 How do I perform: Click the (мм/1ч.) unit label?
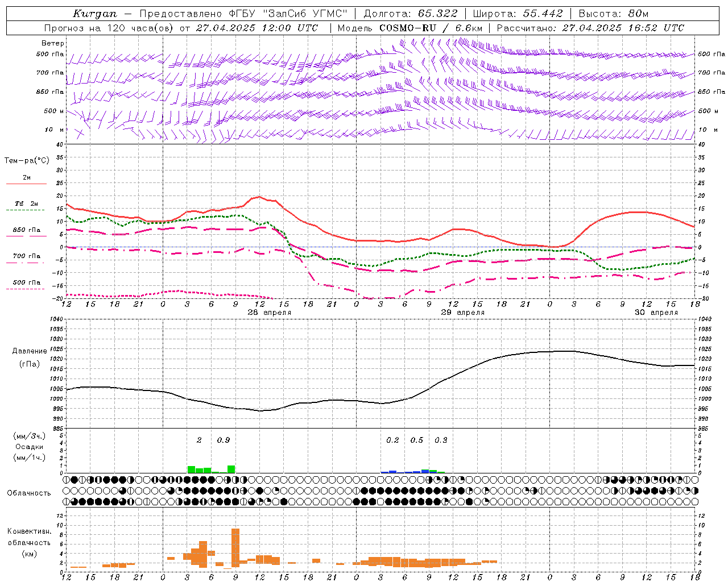click(x=30, y=458)
